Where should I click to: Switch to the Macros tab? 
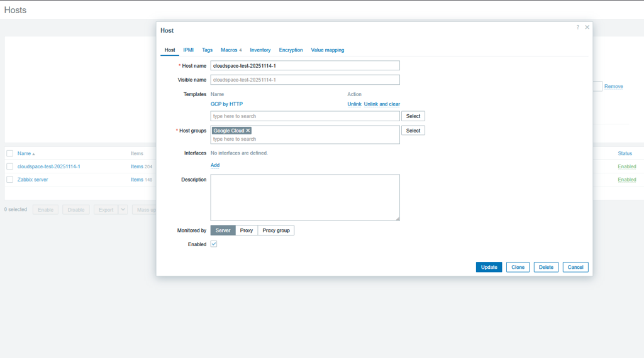pos(230,50)
